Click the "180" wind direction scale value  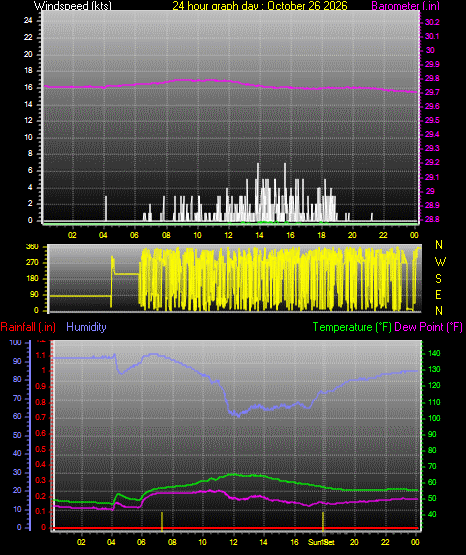coord(32,279)
